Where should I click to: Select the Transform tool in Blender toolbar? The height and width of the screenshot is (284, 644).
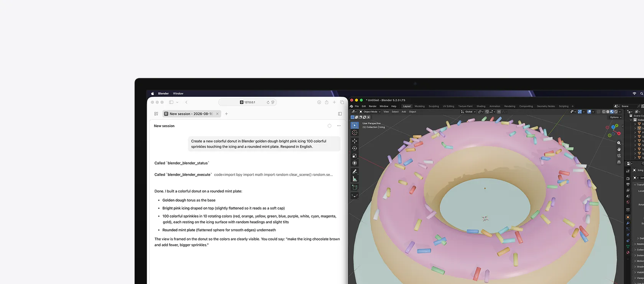355,163
